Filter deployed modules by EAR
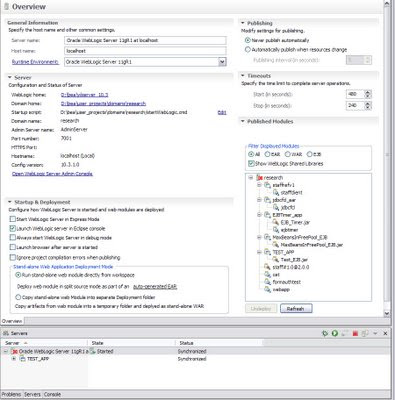Screen dimensions: 395x400 pos(267,154)
